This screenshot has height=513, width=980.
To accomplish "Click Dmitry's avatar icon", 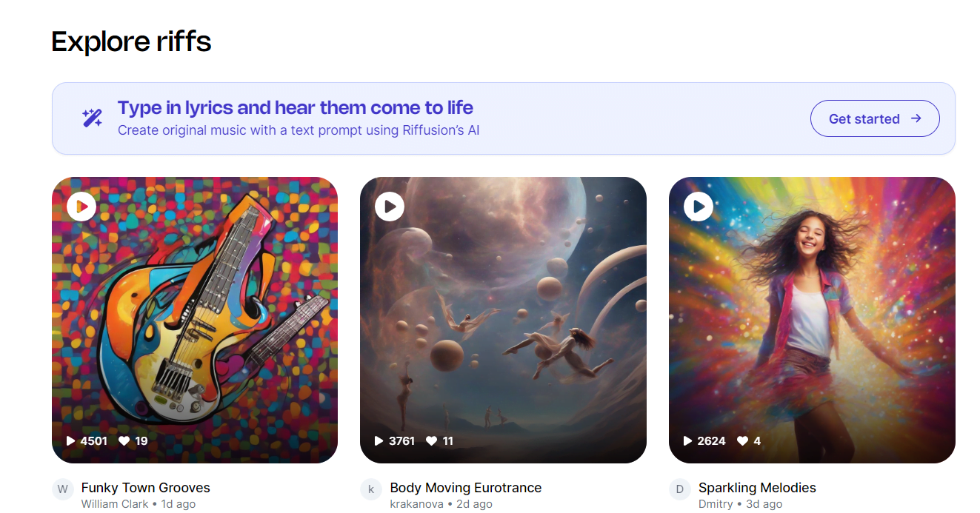I will click(x=680, y=489).
